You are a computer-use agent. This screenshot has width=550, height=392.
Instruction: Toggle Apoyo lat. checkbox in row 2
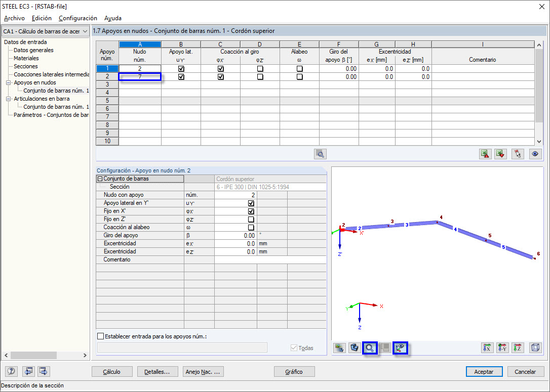point(181,77)
